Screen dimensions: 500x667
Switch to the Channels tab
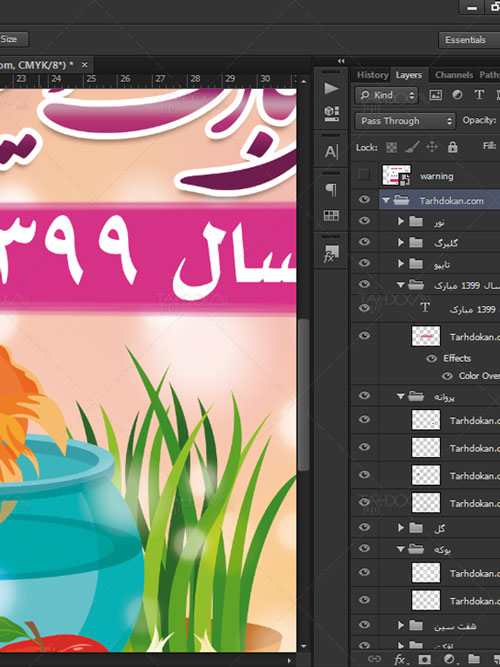pyautogui.click(x=454, y=75)
